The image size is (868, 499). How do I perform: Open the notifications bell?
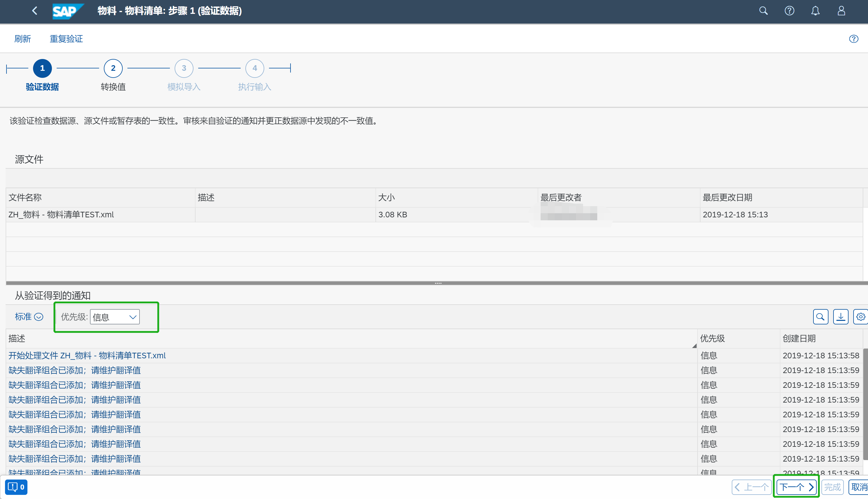(x=815, y=11)
